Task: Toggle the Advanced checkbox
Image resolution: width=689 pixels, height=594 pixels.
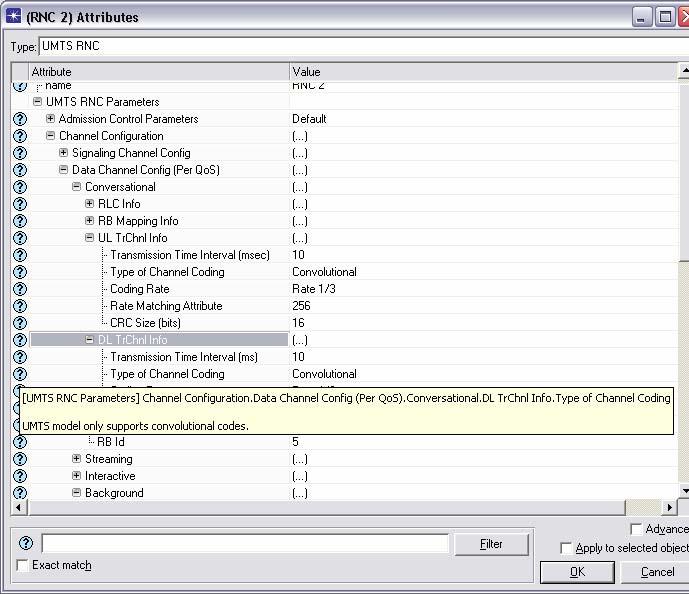Action: 635,529
